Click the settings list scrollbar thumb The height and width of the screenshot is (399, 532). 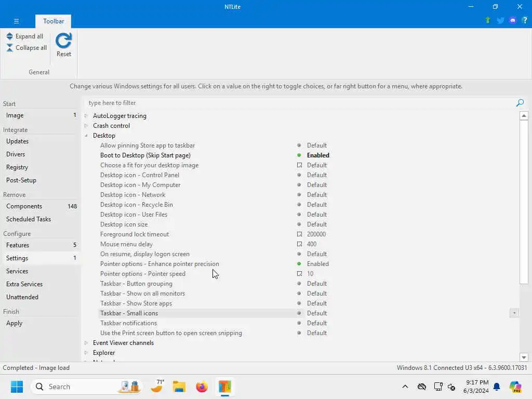pyautogui.click(x=524, y=202)
